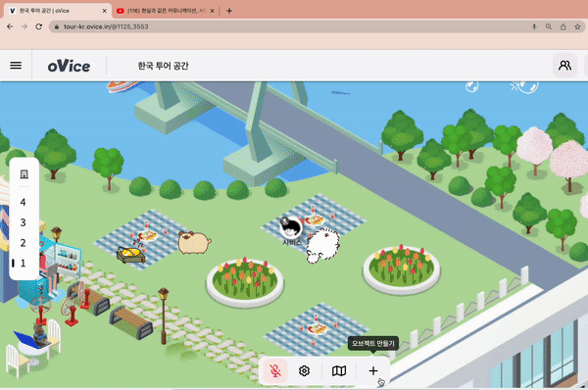Viewport: 588px width, 390px height.
Task: Reload the browser page
Action: pos(38,26)
